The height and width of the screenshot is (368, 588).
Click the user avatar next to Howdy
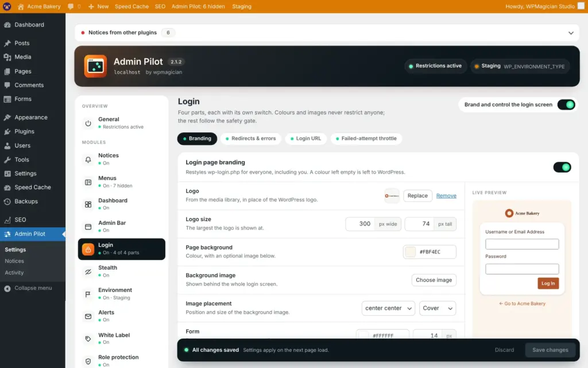click(x=581, y=6)
